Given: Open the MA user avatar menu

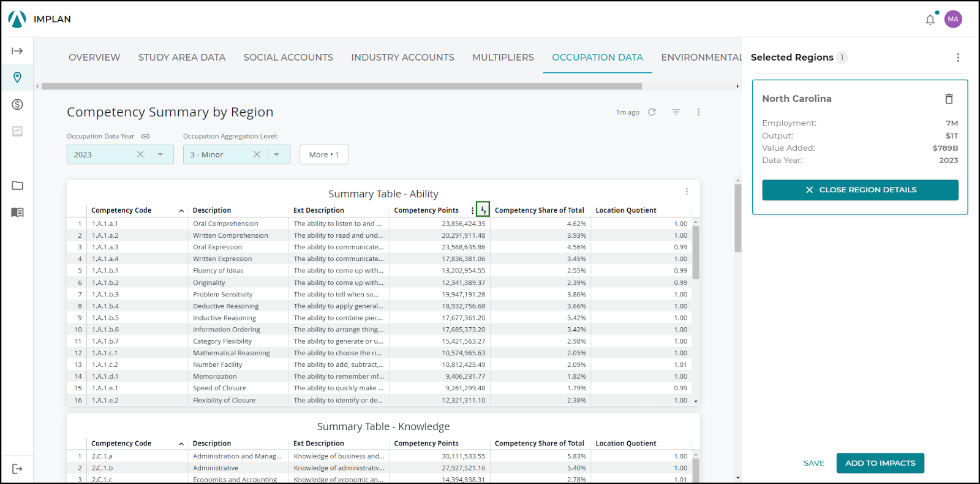Looking at the screenshot, I should [x=953, y=19].
